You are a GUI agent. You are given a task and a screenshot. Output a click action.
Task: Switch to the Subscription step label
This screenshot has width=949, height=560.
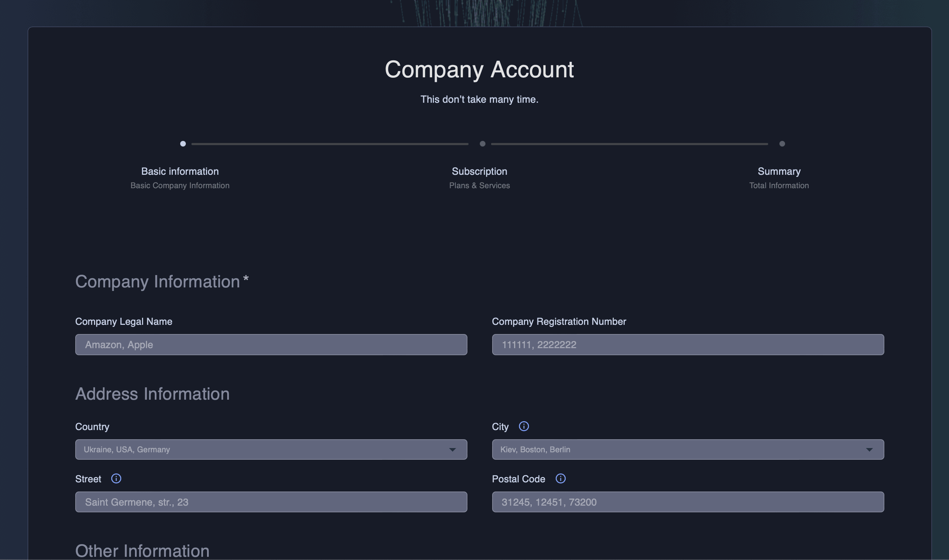[x=479, y=171]
